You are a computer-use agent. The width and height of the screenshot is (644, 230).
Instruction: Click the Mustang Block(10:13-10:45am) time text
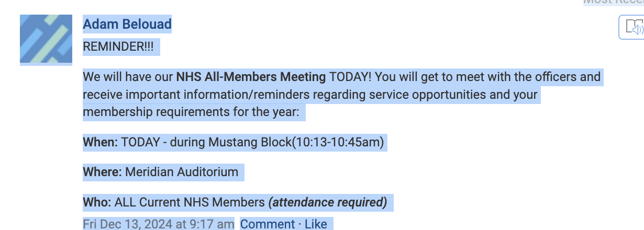pyautogui.click(x=296, y=142)
